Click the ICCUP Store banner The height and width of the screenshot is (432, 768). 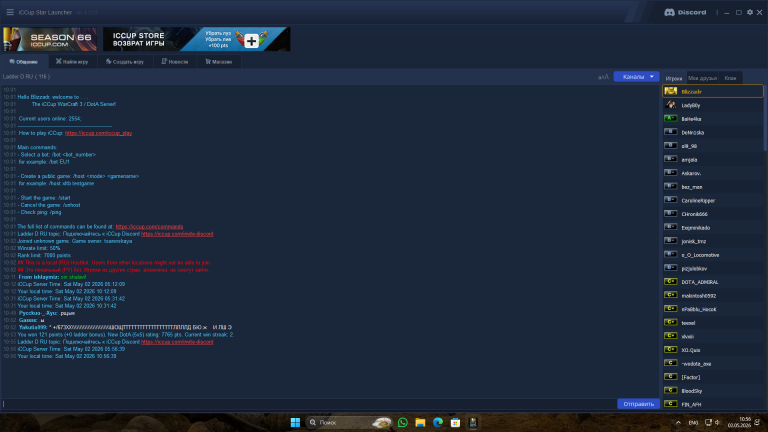(x=196, y=39)
